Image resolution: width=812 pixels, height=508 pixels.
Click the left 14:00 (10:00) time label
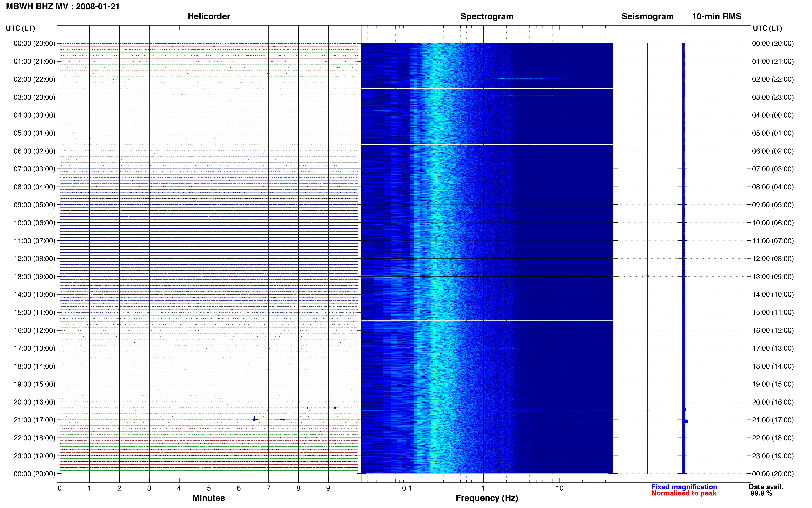tap(34, 295)
